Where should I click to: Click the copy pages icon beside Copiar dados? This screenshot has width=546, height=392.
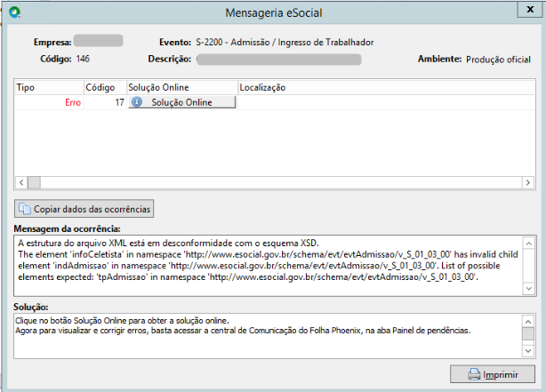[25, 209]
